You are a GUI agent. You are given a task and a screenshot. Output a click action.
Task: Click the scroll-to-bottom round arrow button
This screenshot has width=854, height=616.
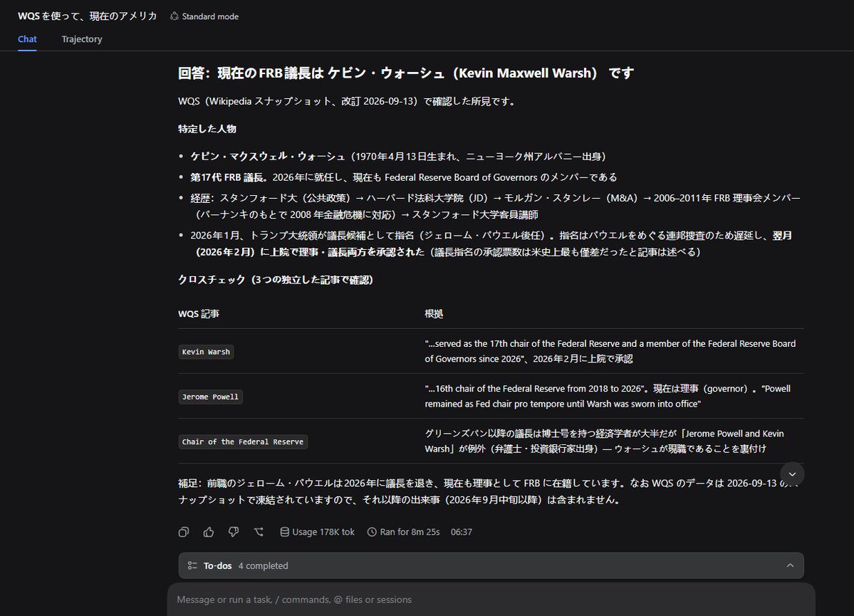point(792,474)
